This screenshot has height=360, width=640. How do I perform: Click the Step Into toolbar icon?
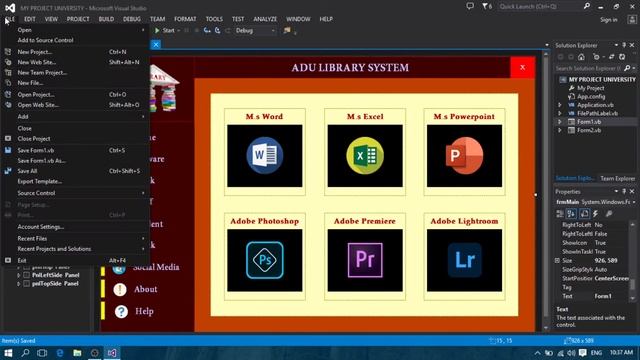207,31
